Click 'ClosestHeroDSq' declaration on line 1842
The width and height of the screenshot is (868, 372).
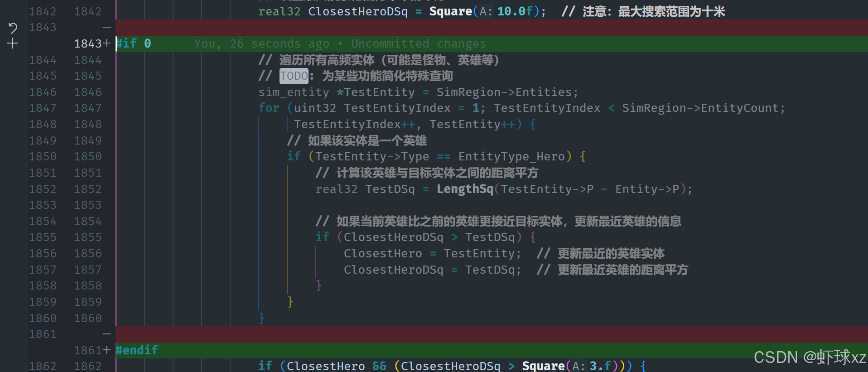(358, 11)
